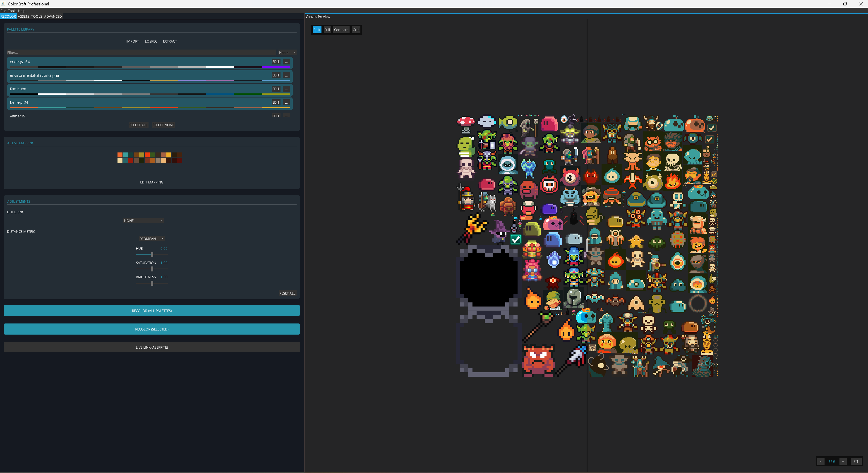
Task: Switch to the ADVANCED tab
Action: (53, 16)
